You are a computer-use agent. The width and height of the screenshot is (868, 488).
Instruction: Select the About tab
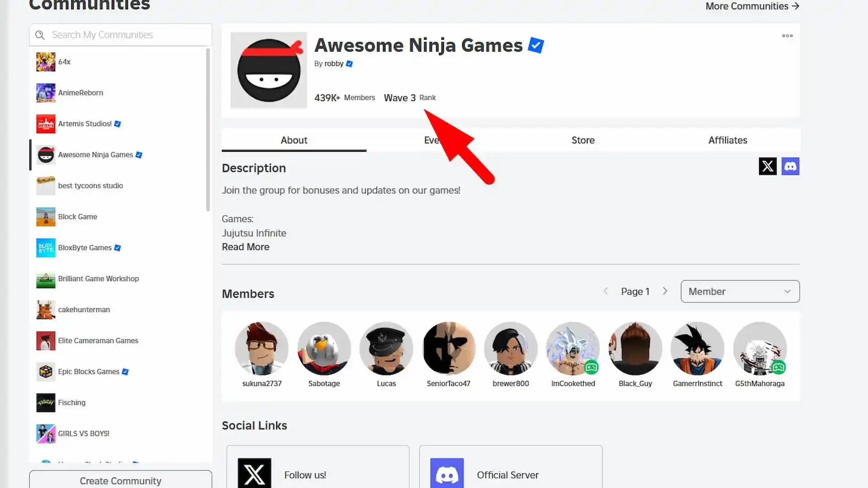[293, 140]
